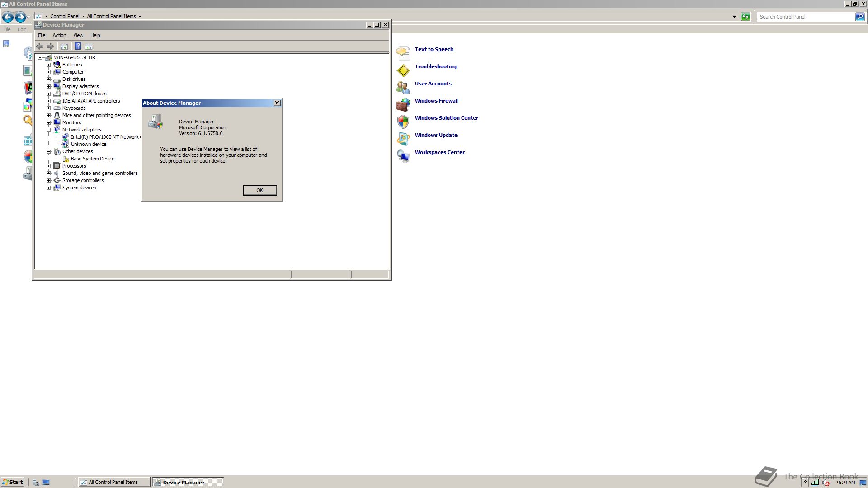This screenshot has height=488, width=868.
Task: Click the Unknown device icon under Network adapters
Action: pyautogui.click(x=66, y=144)
